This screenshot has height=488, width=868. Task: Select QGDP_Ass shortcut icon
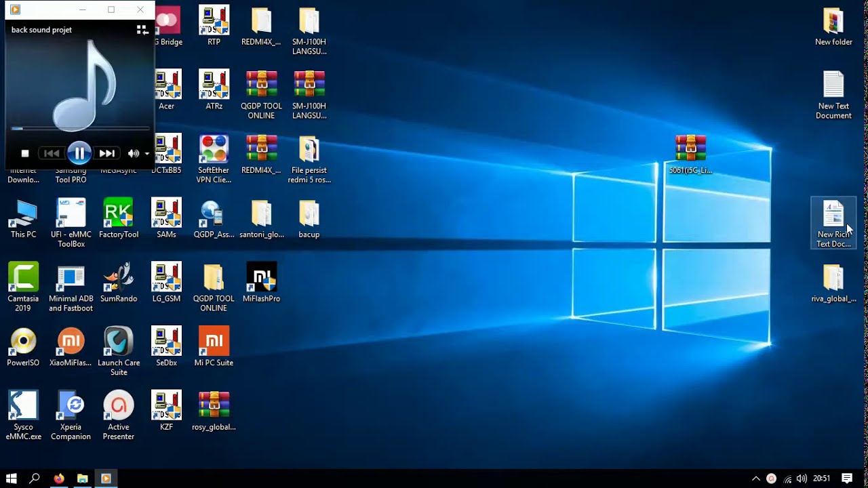(214, 219)
